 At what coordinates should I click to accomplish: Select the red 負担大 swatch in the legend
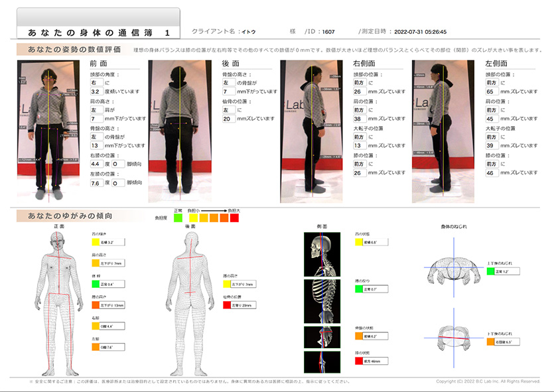pos(234,217)
